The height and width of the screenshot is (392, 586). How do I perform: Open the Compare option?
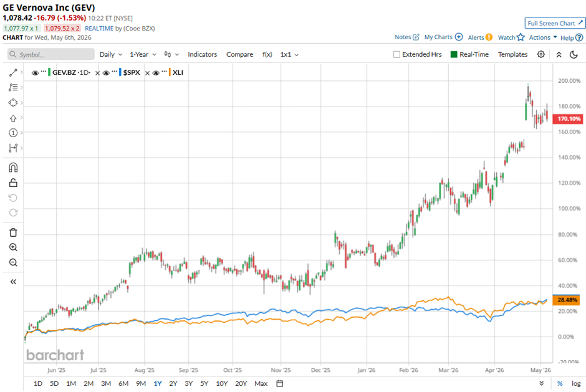pos(239,55)
